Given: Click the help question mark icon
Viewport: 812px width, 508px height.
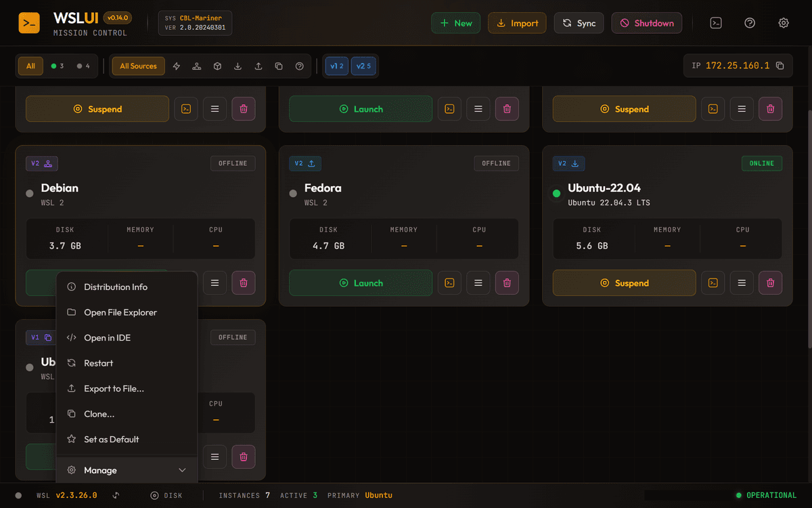Looking at the screenshot, I should tap(750, 22).
